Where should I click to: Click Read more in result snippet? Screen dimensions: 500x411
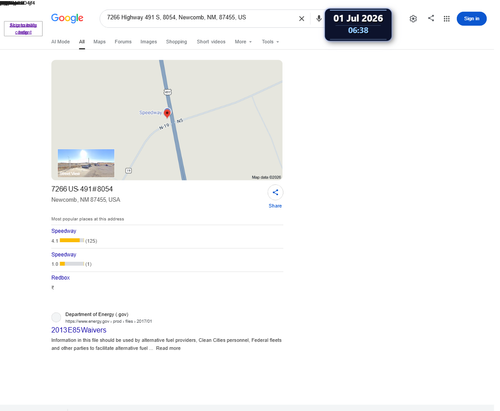(168, 348)
